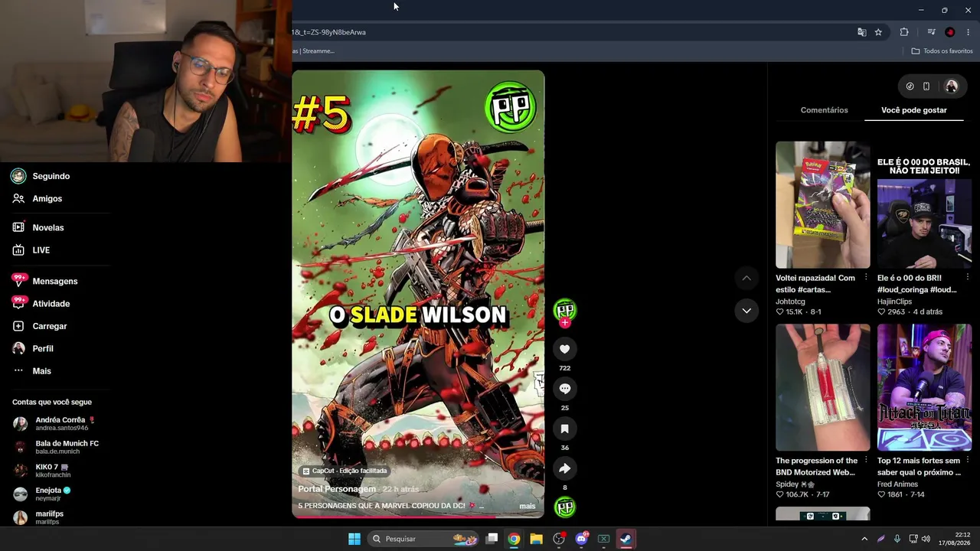Open the Windows Start menu
The image size is (980, 551).
pyautogui.click(x=354, y=539)
